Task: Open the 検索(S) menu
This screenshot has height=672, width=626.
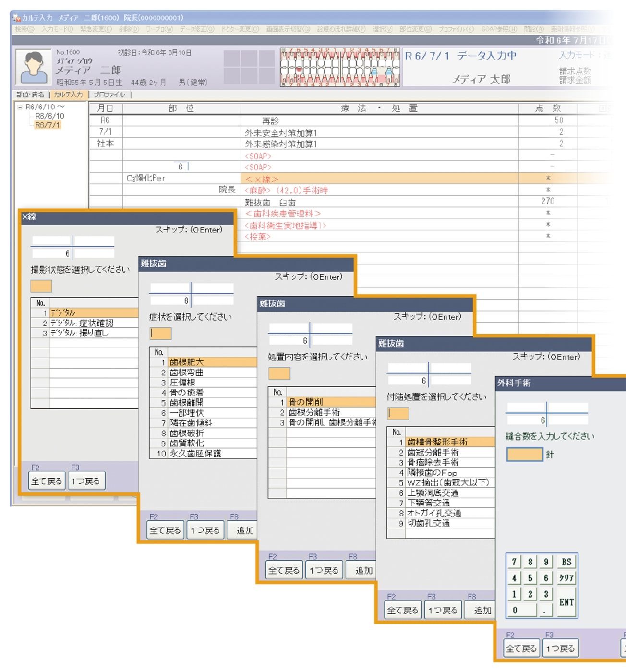Action: (24, 29)
